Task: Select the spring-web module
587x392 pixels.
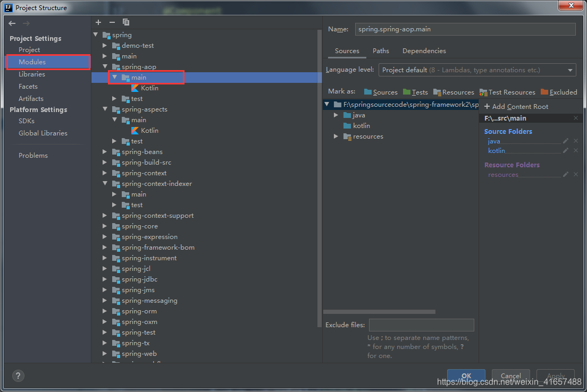Action: (139, 353)
